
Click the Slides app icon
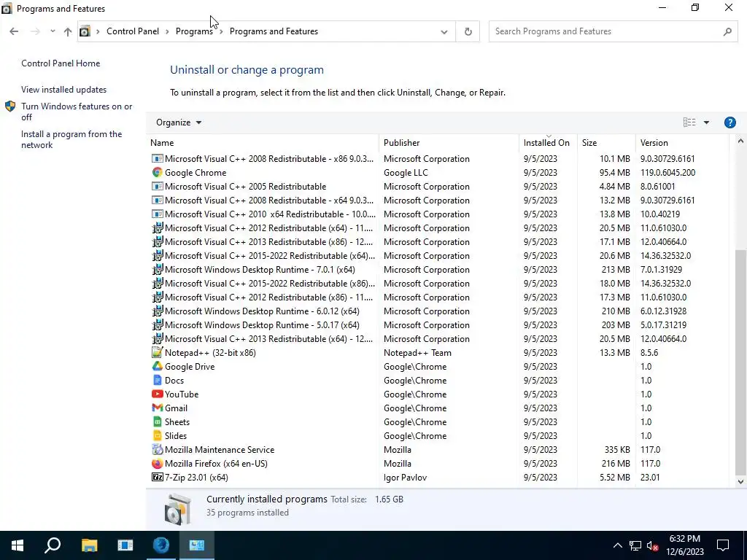tap(158, 435)
